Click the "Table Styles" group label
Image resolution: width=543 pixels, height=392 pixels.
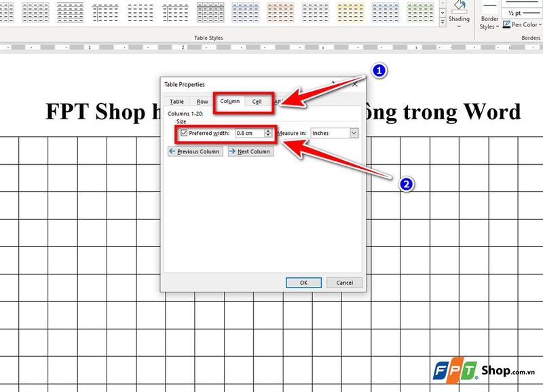tap(208, 38)
